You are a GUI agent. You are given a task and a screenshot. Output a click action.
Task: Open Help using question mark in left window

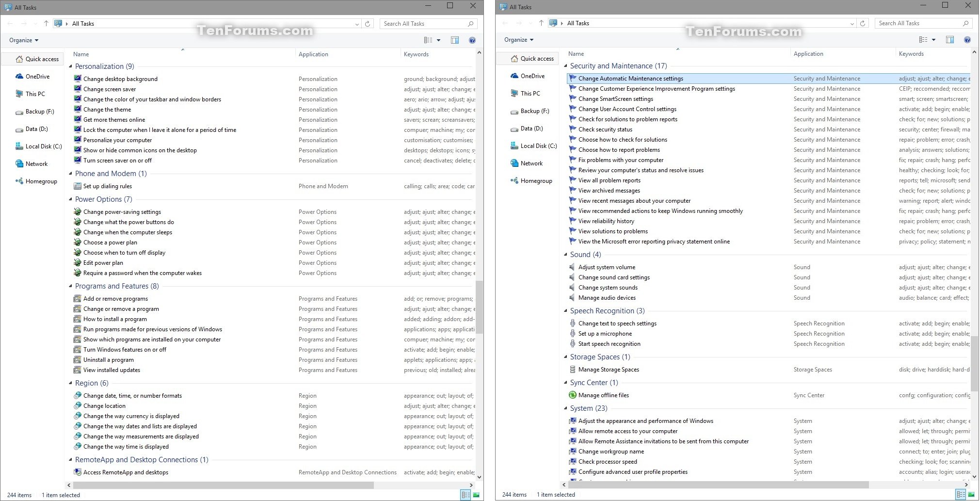pyautogui.click(x=472, y=40)
